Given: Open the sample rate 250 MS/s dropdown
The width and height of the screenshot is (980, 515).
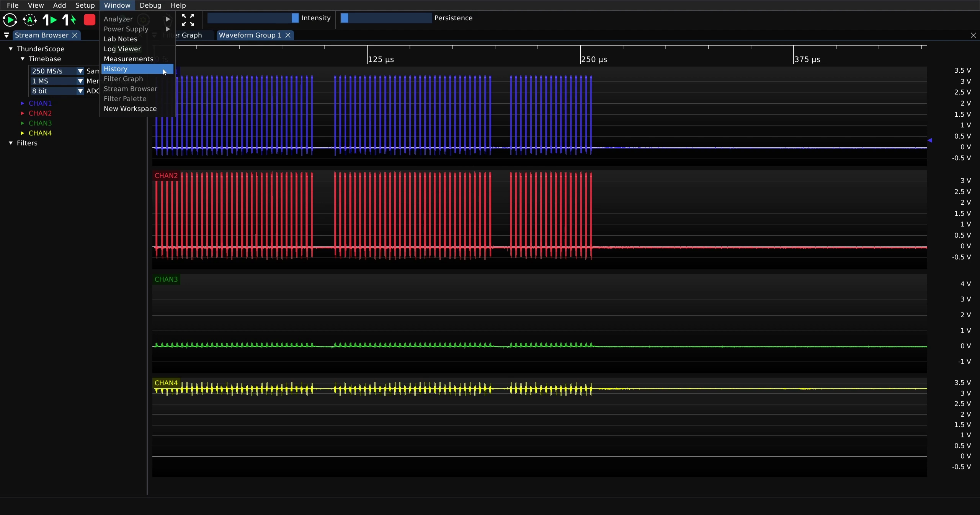Looking at the screenshot, I should point(57,71).
